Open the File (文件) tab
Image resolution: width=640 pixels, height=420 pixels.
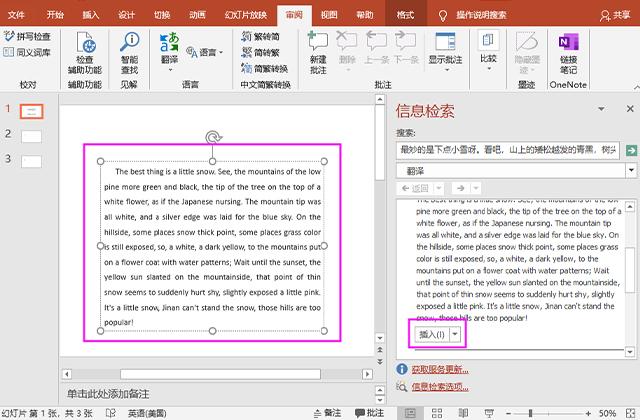pos(16,15)
